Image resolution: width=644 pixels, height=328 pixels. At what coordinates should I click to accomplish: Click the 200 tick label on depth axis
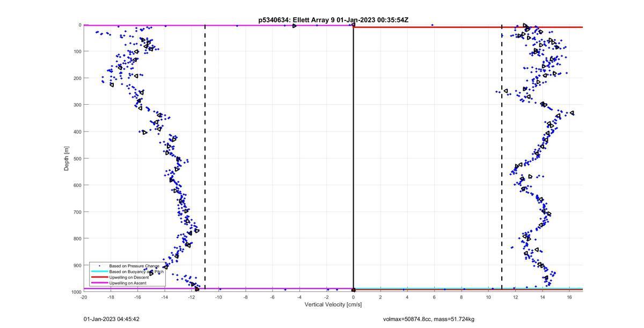click(x=77, y=78)
